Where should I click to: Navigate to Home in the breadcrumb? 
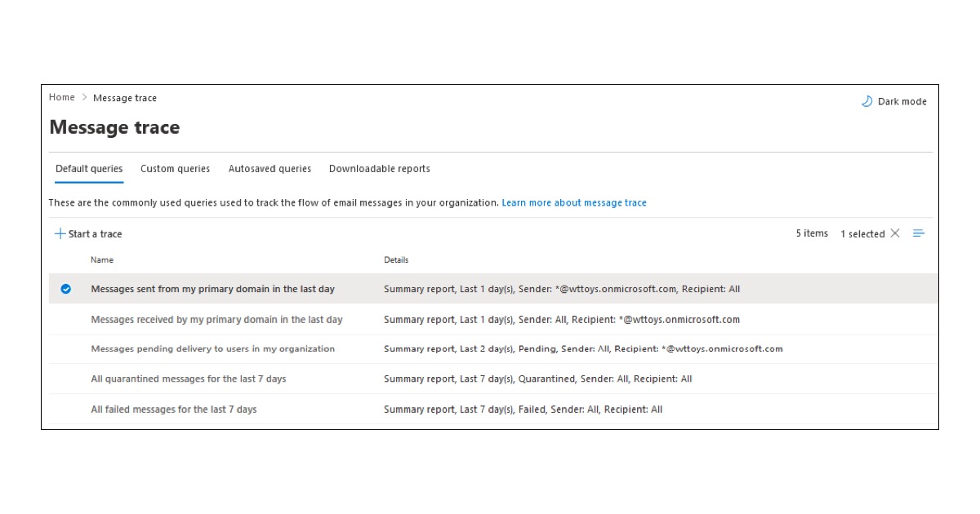coord(62,97)
